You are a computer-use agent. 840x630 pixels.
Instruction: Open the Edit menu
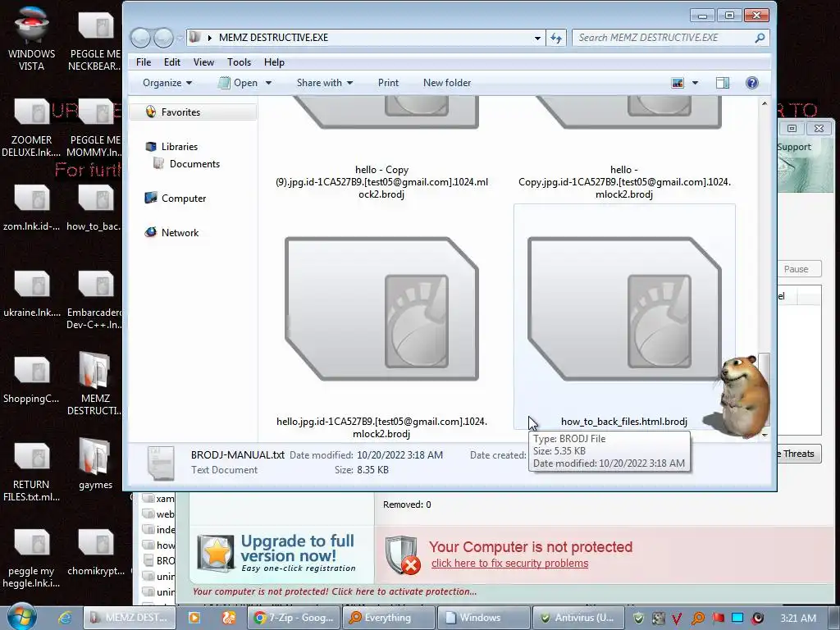(x=172, y=62)
